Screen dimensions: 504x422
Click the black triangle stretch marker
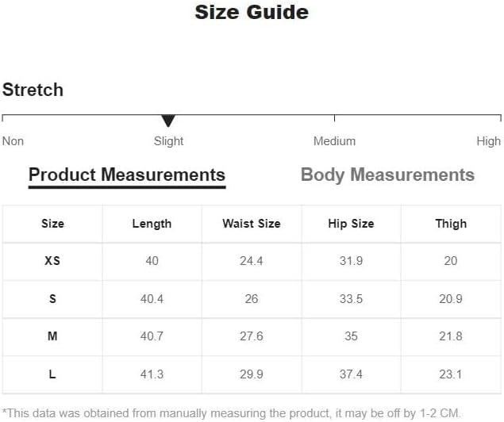coord(168,121)
